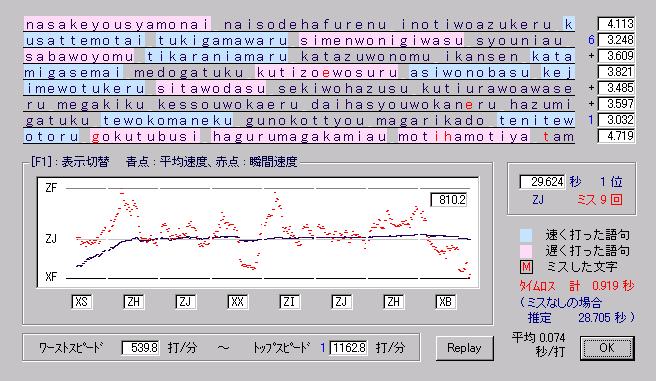656x381 pixels.
Task: Click the phrase 'nasakeyousyamonai'
Action: coord(117,24)
